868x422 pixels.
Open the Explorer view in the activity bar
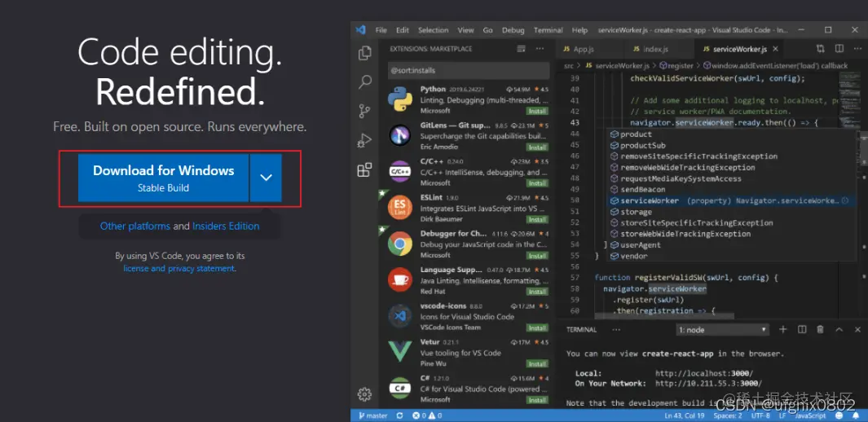pos(364,53)
